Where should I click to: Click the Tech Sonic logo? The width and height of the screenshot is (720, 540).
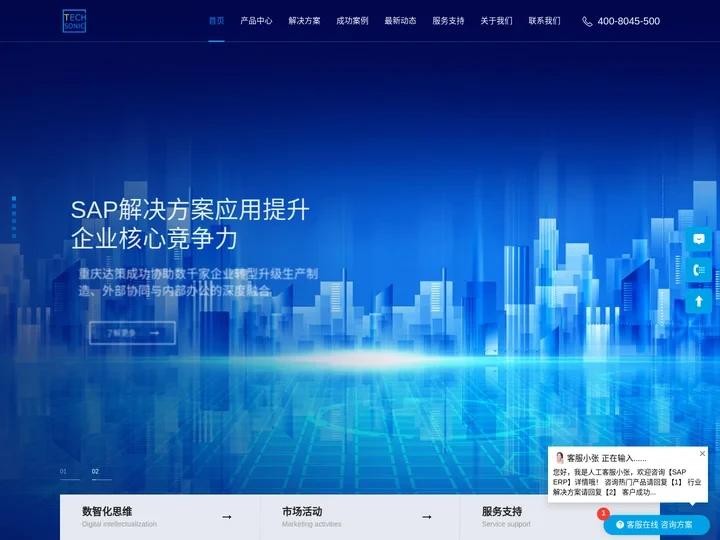click(74, 21)
